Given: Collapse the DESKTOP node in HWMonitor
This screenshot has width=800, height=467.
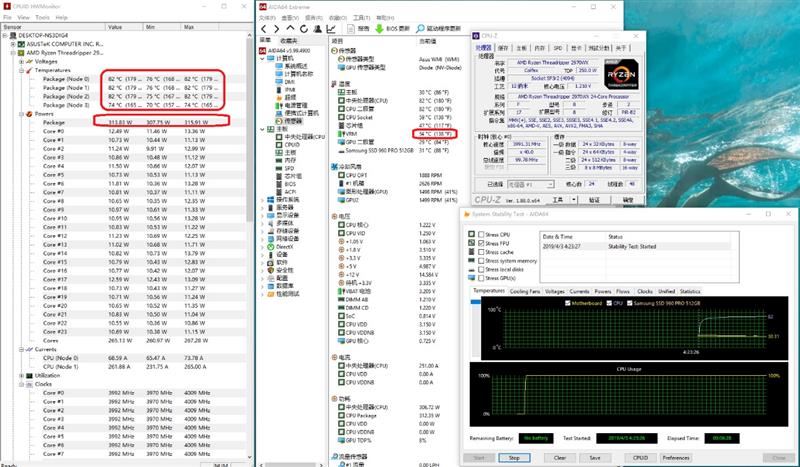Looking at the screenshot, I should [5, 36].
